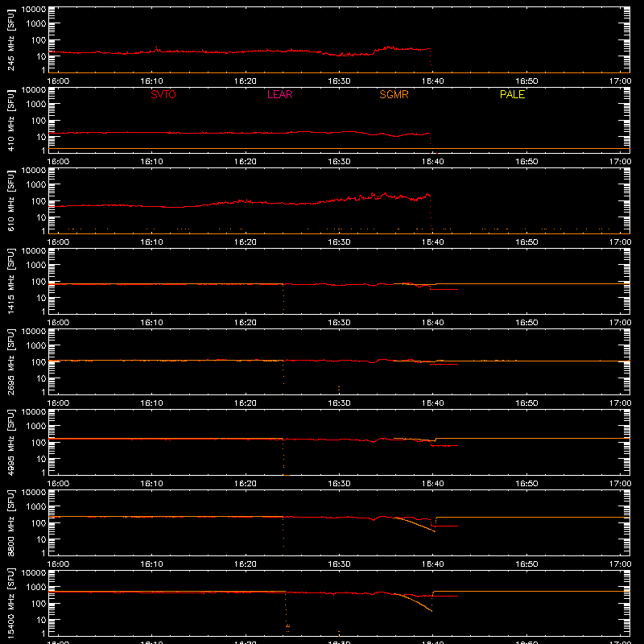644x644 pixels.
Task: Click 16:10 time label under 8800 MHz panel
Action: coord(151,564)
